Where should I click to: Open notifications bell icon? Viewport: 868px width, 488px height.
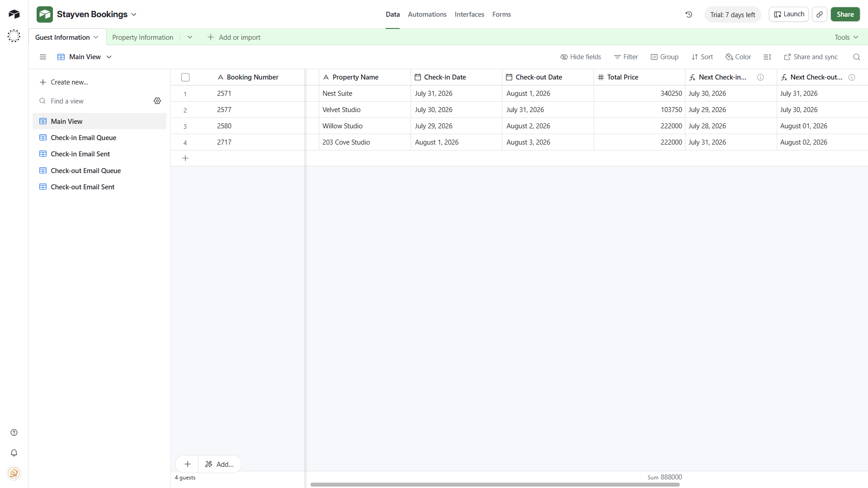pos(14,453)
